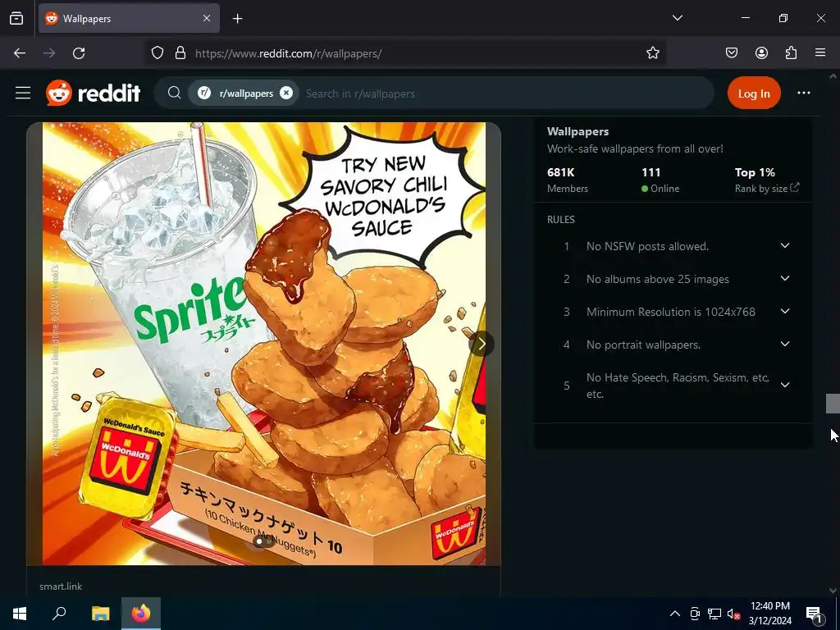Expand rule 5 No Hate Speech chevron
This screenshot has width=840, height=630.
785,386
